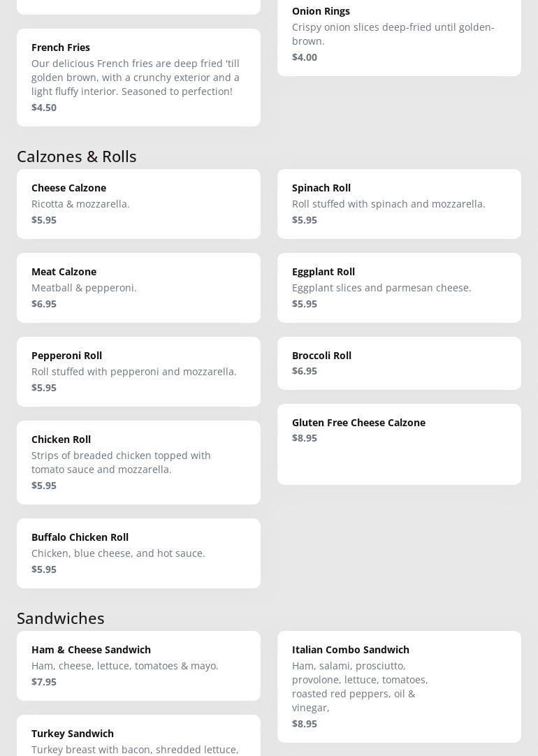
Task: Click the Sandwiches section heading
Action: (61, 618)
